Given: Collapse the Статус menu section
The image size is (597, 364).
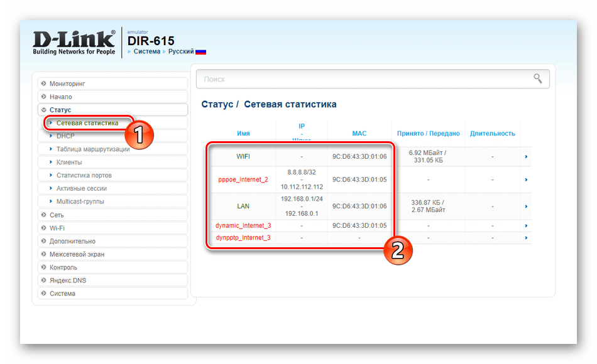Looking at the screenshot, I should pyautogui.click(x=112, y=110).
